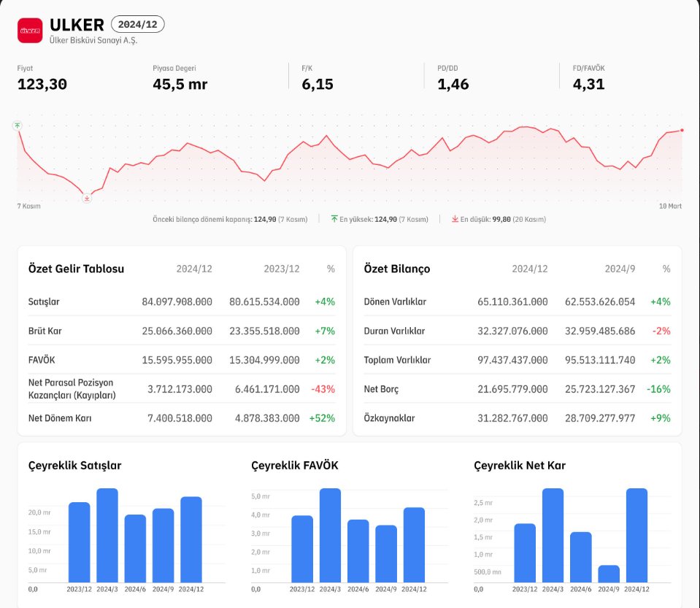Image resolution: width=700 pixels, height=608 pixels.
Task: Select the Net Dönem Karı value 7.400.518.000
Action: [x=180, y=418]
